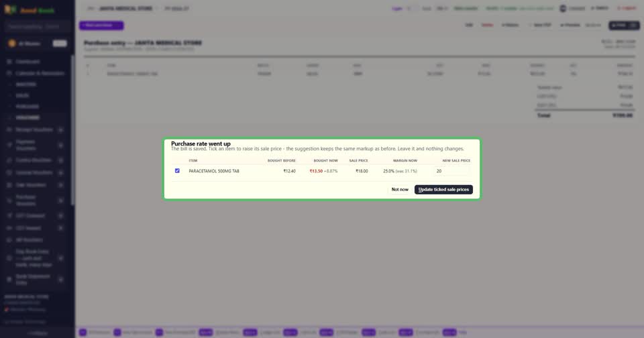The width and height of the screenshot is (644, 338).
Task: Click the New Sale Price input field
Action: click(x=451, y=171)
